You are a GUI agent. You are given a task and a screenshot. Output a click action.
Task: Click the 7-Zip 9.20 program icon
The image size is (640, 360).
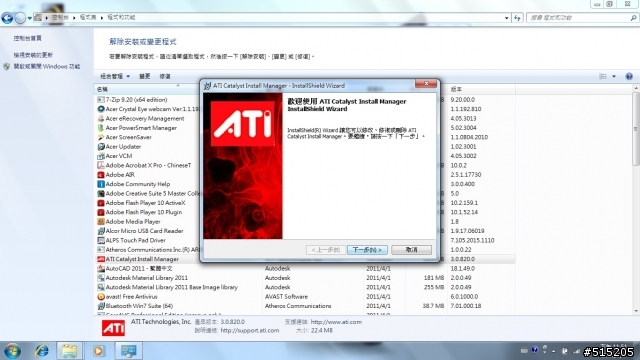point(100,100)
